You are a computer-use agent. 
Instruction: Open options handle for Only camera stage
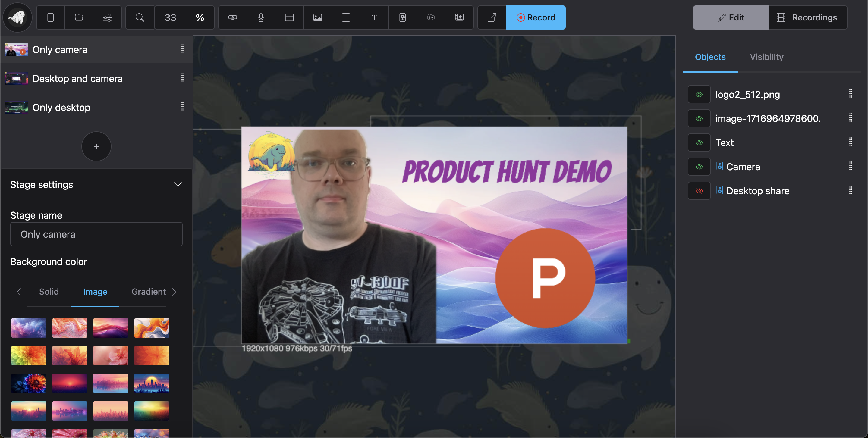[x=183, y=49]
